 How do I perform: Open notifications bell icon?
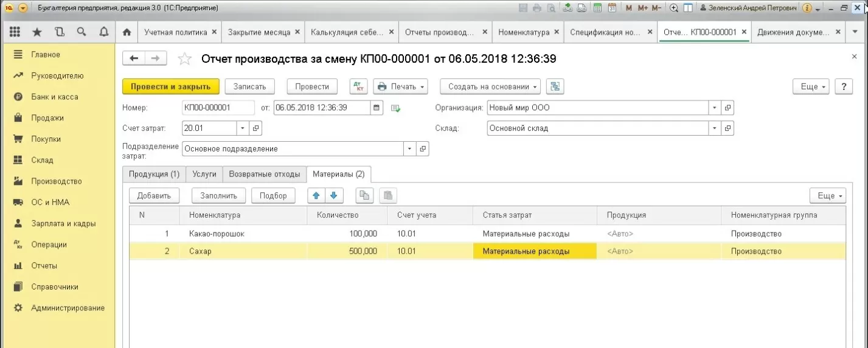point(103,32)
